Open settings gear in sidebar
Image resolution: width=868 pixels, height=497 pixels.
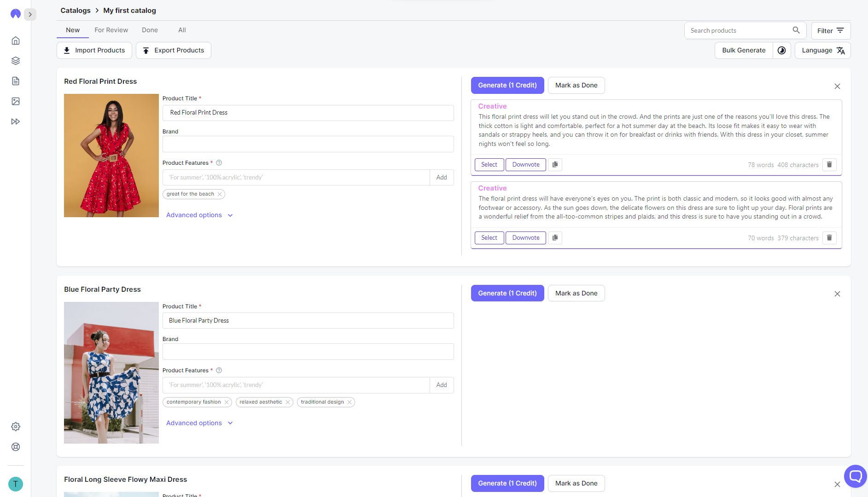(x=16, y=427)
